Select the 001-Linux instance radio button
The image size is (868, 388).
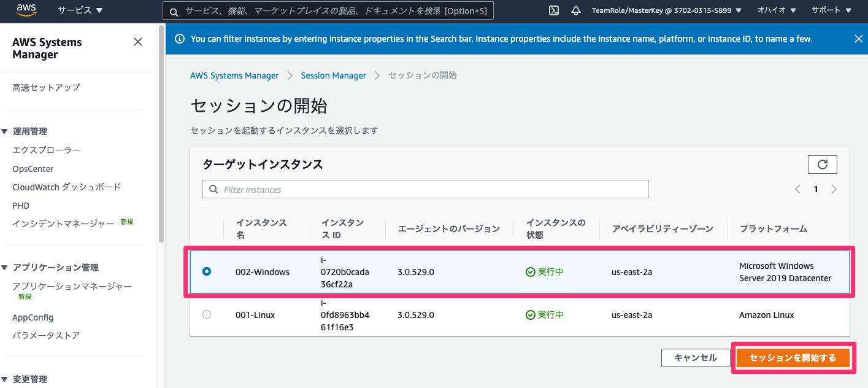[x=207, y=314]
